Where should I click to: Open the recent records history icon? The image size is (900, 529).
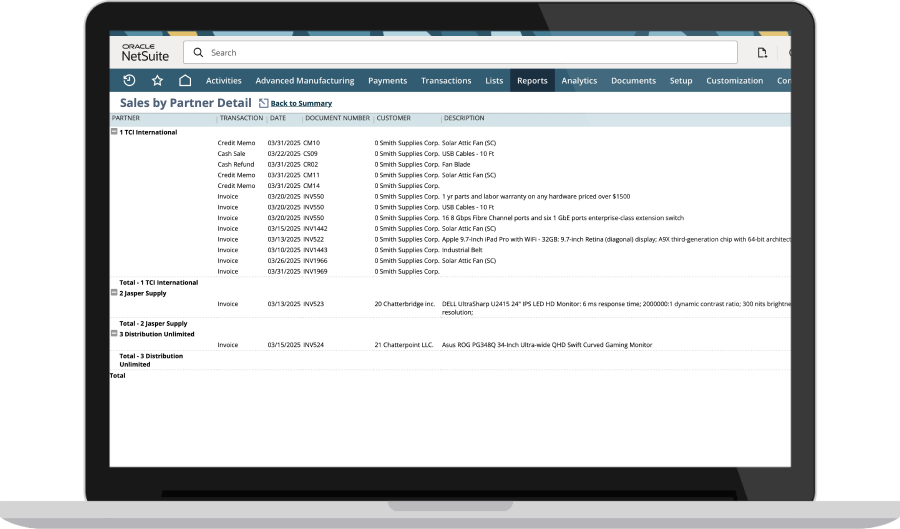[129, 80]
